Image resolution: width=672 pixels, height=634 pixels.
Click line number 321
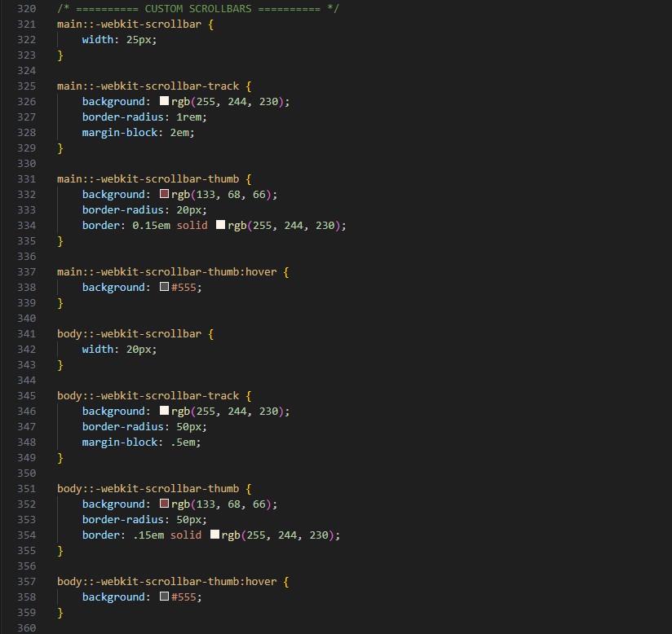click(27, 24)
